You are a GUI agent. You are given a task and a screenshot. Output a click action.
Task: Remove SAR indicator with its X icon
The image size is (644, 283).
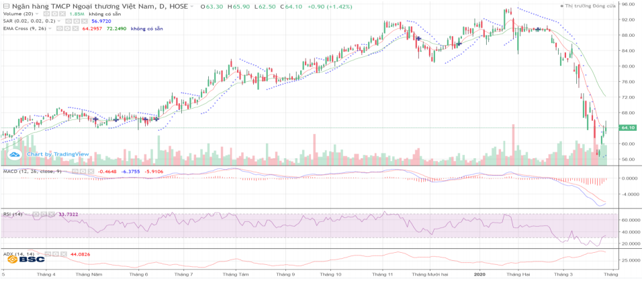pyautogui.click(x=84, y=21)
